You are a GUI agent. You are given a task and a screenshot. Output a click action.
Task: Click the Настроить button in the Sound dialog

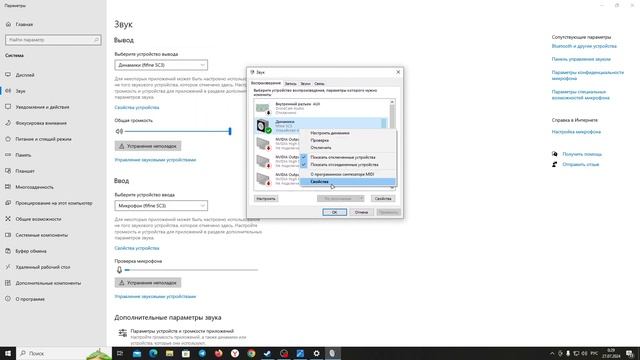(x=266, y=199)
